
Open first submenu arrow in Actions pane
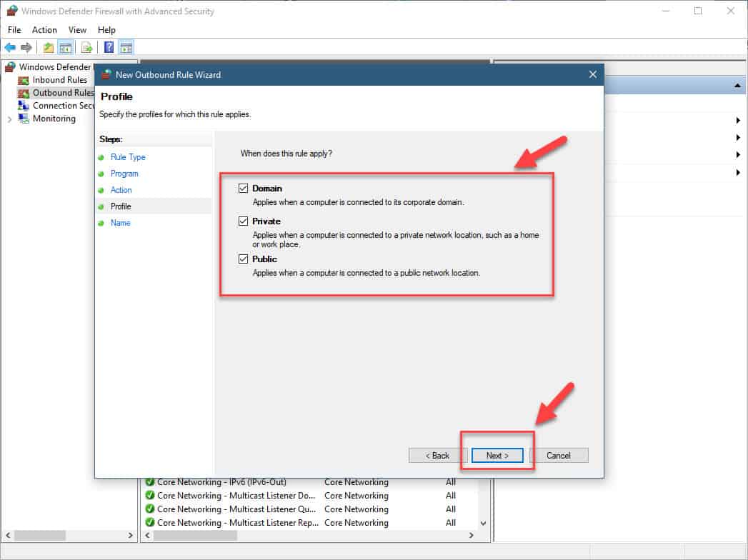coord(738,120)
